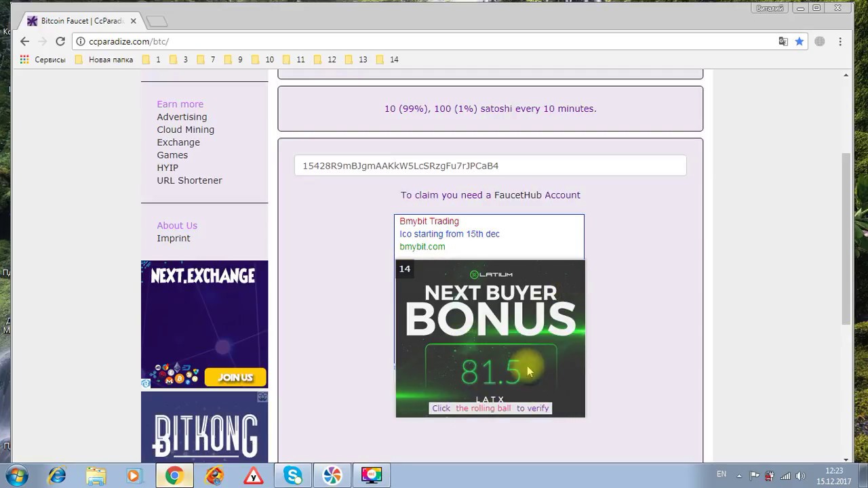Viewport: 868px width, 488px height.
Task: Click the Виталий profile button
Action: 770,8
